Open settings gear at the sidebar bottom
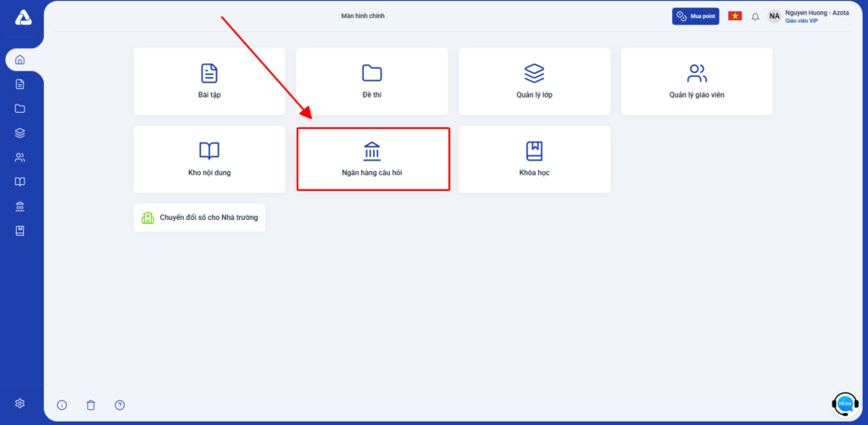Image resolution: width=868 pixels, height=425 pixels. tap(20, 403)
